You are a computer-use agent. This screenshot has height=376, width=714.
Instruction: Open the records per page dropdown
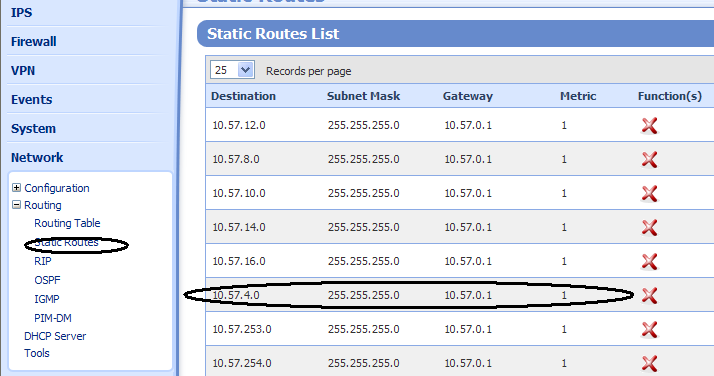[x=232, y=70]
